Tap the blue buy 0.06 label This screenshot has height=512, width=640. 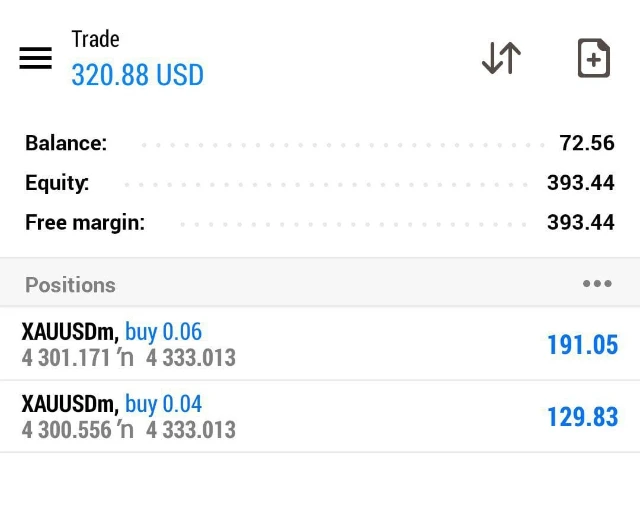(x=163, y=331)
